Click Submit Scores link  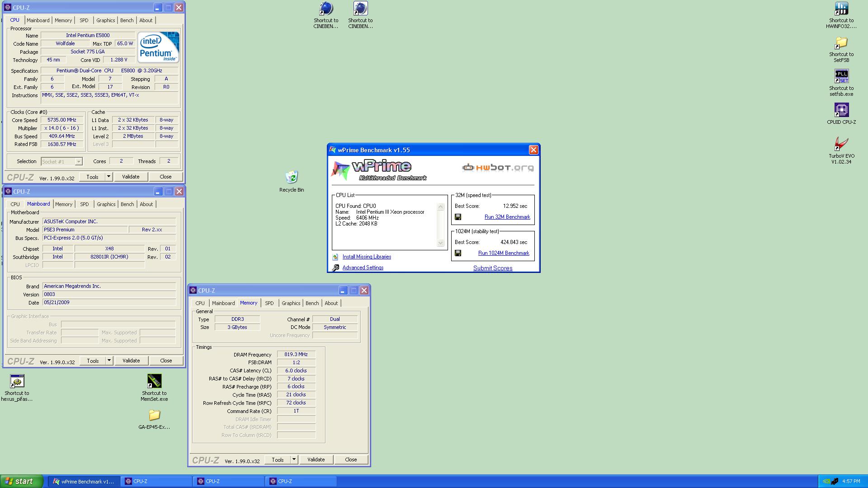[493, 268]
